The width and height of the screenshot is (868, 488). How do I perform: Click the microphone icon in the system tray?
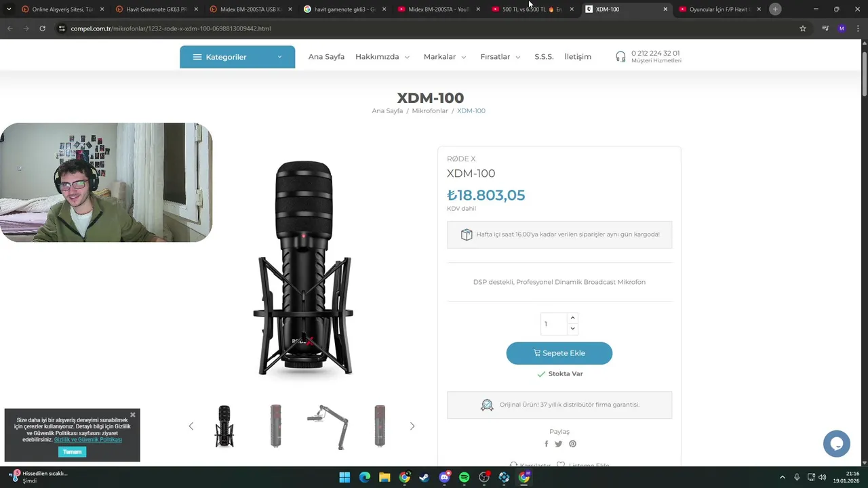click(x=797, y=477)
